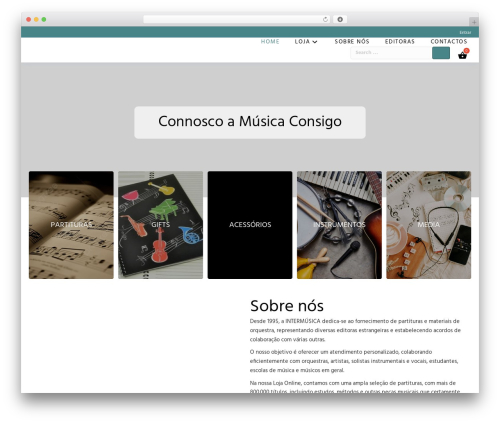Open the PARTITURAS category tile

tap(71, 225)
